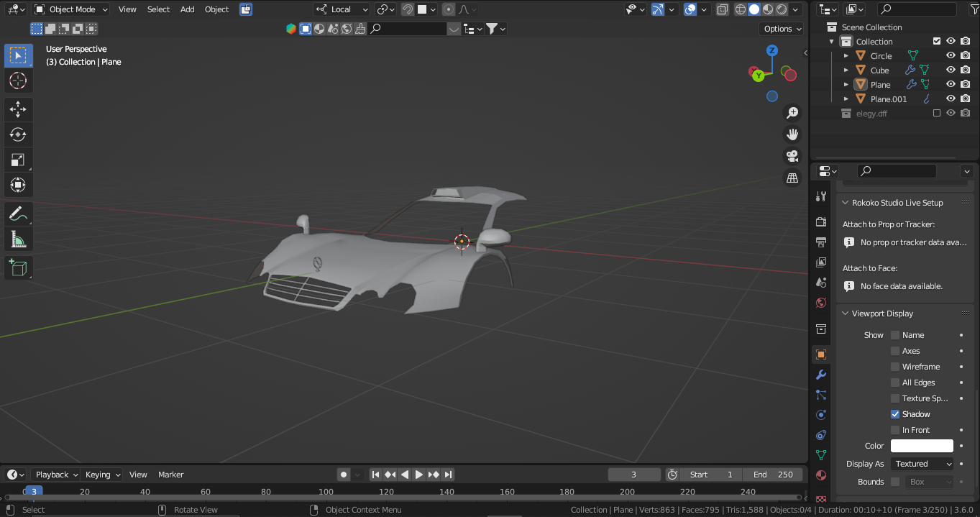Collapse the Viewport Display panel

click(x=846, y=314)
